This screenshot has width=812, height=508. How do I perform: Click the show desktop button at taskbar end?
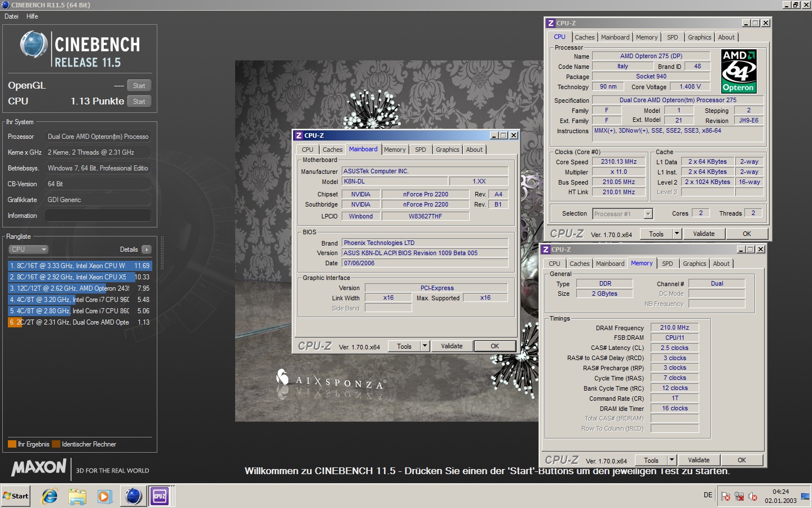click(805, 496)
